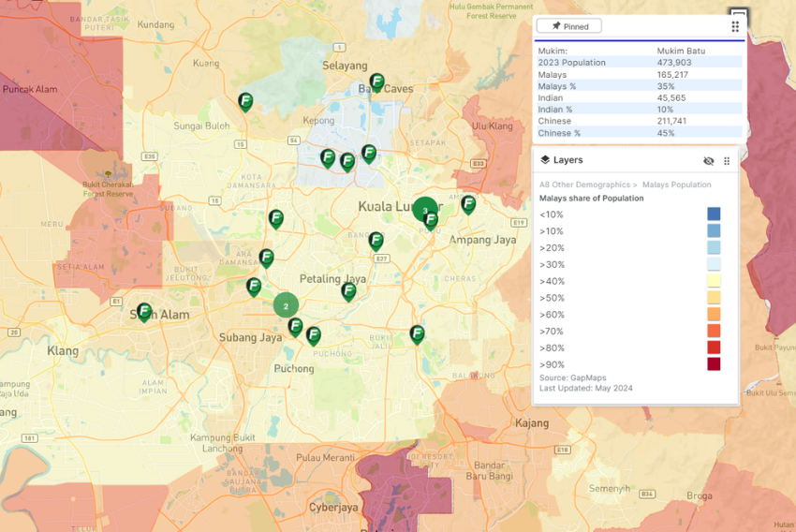Click the Mukim Batu value in table

tap(684, 52)
